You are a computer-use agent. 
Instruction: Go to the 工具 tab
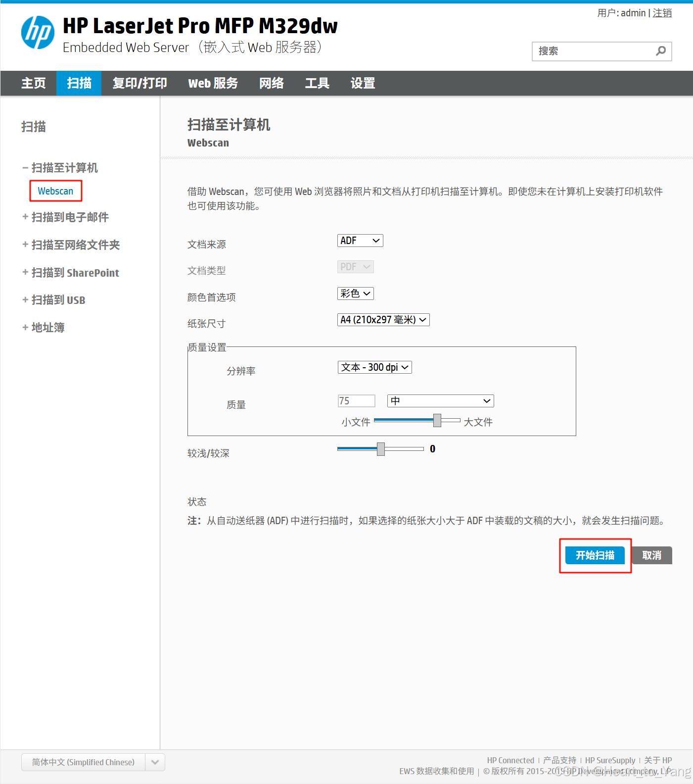tap(317, 83)
